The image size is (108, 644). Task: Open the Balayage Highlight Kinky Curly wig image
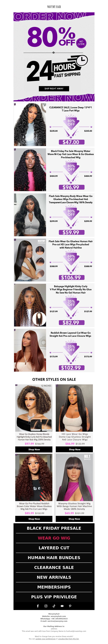(30, 305)
